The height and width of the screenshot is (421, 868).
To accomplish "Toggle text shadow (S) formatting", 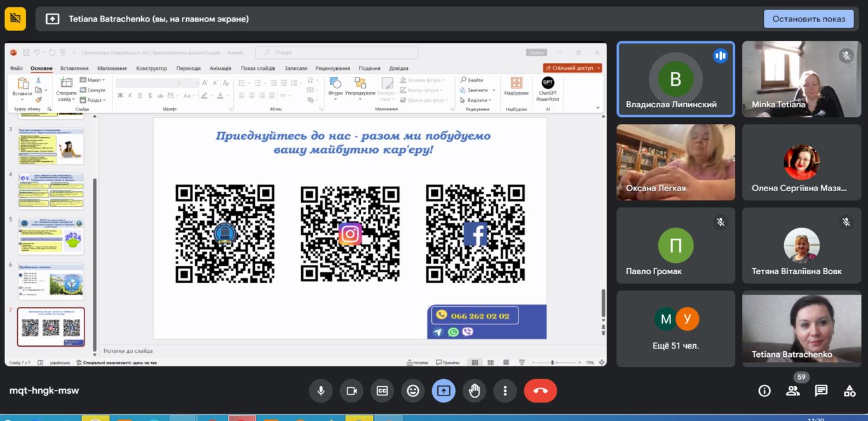I will (150, 96).
